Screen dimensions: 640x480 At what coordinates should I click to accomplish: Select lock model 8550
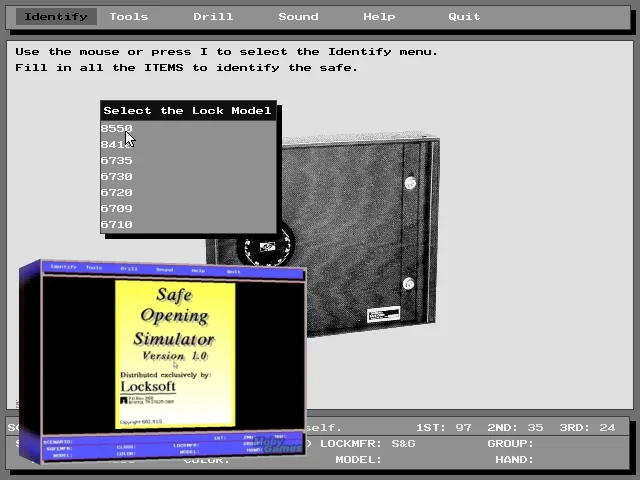(x=188, y=128)
